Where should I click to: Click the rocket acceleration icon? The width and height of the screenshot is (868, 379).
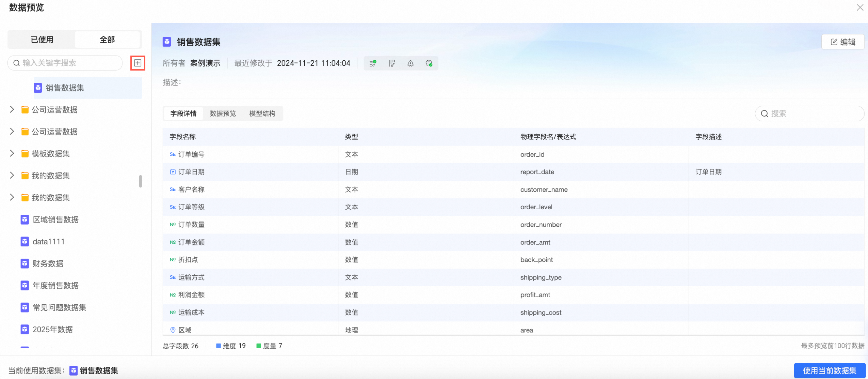coord(411,63)
